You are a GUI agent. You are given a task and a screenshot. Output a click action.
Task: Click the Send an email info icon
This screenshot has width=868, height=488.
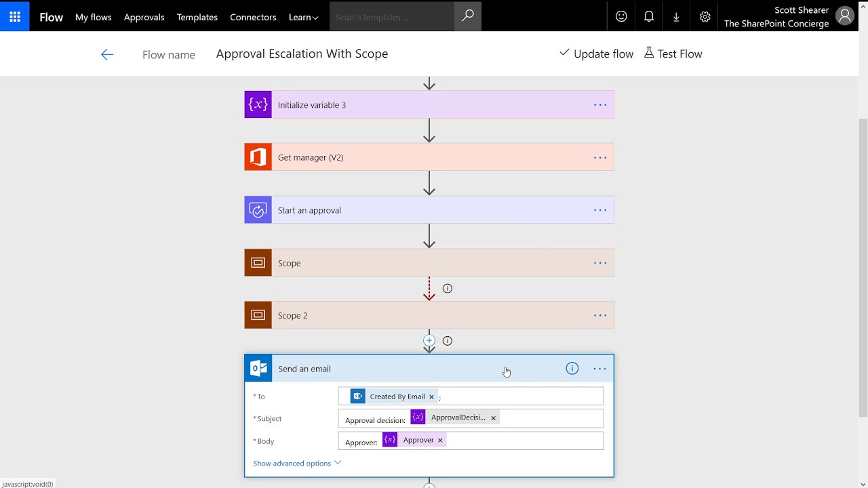tap(572, 369)
